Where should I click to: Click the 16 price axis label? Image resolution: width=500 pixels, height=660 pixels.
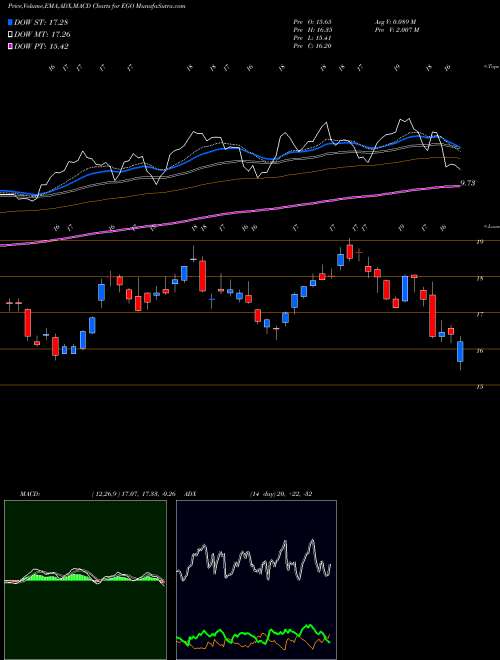point(480,350)
